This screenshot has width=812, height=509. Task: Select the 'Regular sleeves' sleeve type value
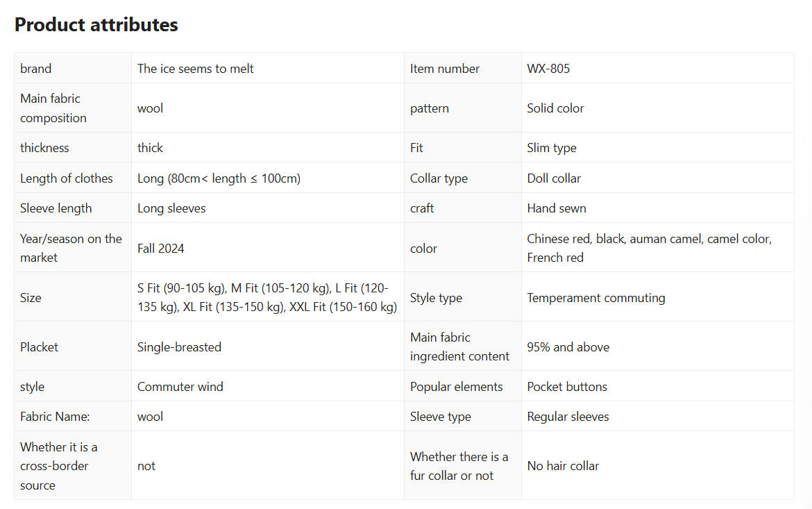pyautogui.click(x=568, y=417)
